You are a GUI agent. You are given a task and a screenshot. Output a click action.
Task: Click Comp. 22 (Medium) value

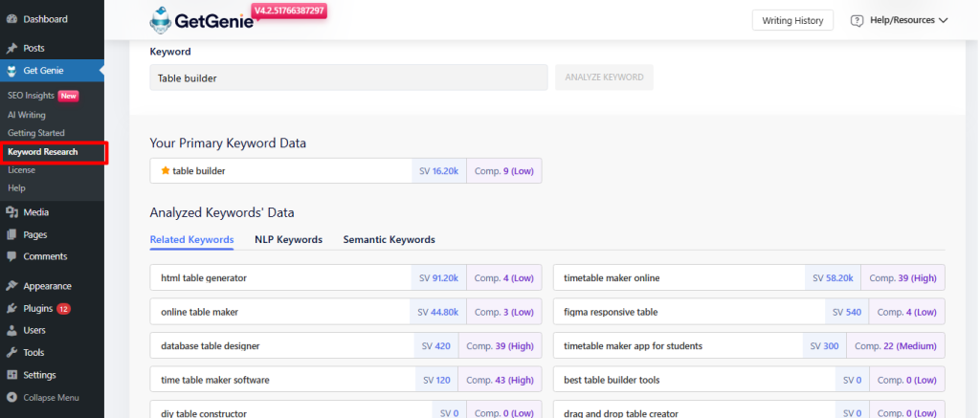[895, 345]
